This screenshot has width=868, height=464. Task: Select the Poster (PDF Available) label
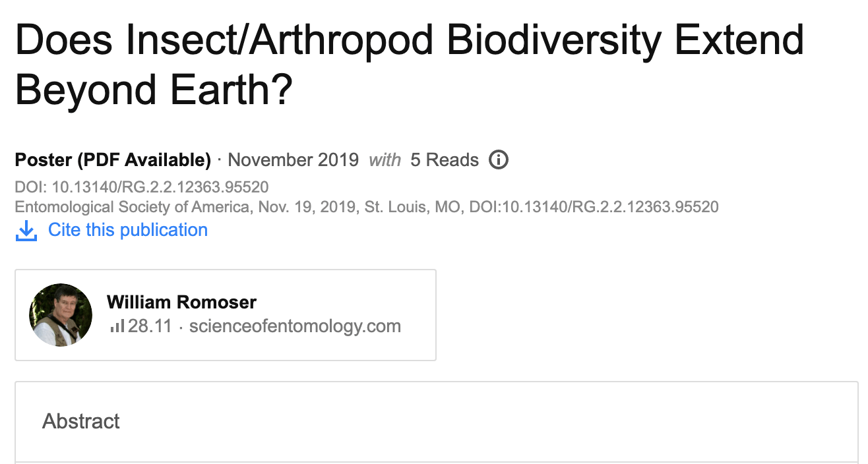coord(113,160)
